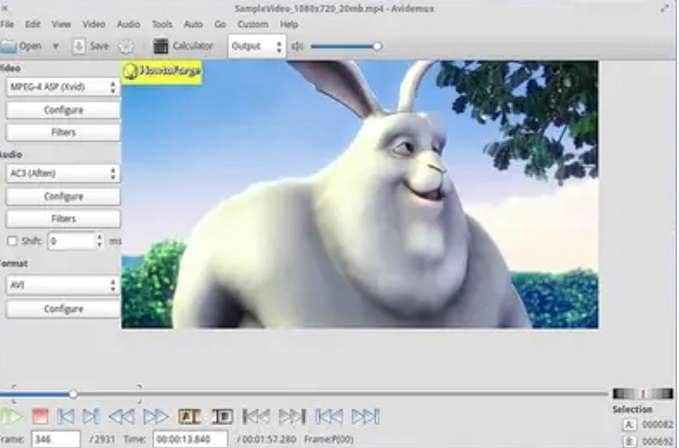
Task: Open the View menu
Action: click(x=61, y=24)
